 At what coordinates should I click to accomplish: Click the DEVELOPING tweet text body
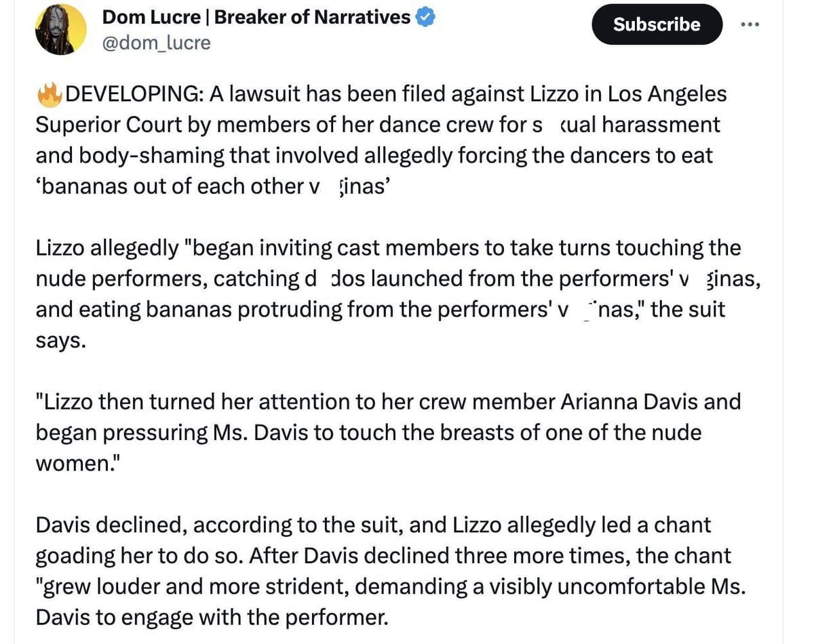(380, 139)
